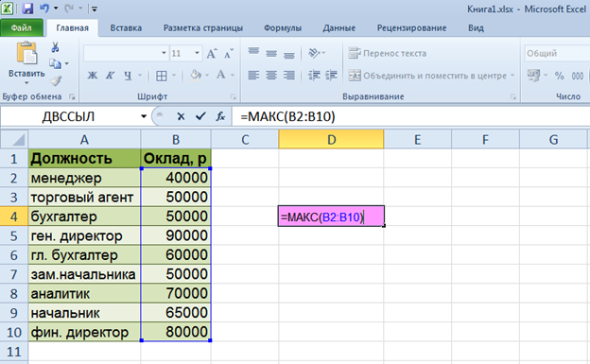Confirm formula entry with checkmark
The width and height of the screenshot is (590, 364).
pyautogui.click(x=200, y=116)
